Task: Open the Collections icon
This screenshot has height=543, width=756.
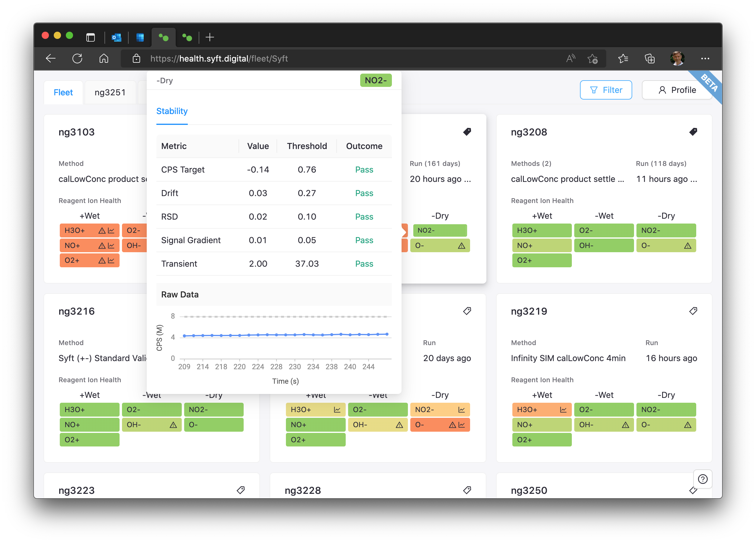Action: tap(650, 59)
